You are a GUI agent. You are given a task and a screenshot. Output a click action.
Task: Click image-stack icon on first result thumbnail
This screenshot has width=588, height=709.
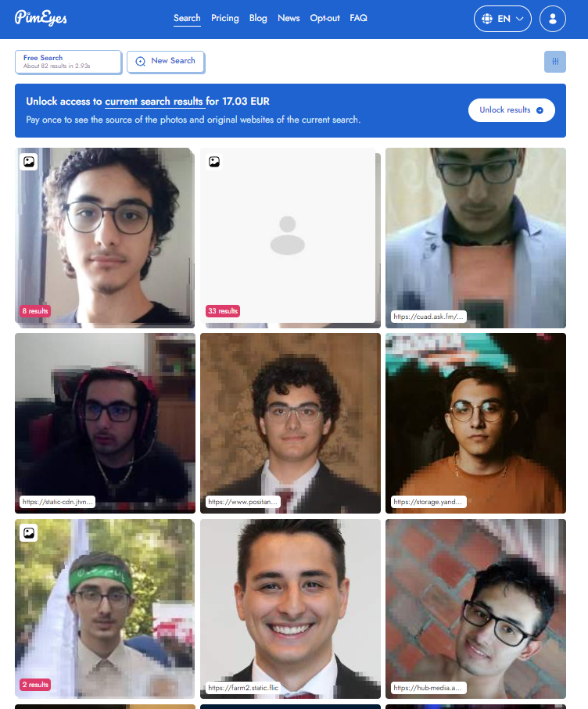[28, 162]
